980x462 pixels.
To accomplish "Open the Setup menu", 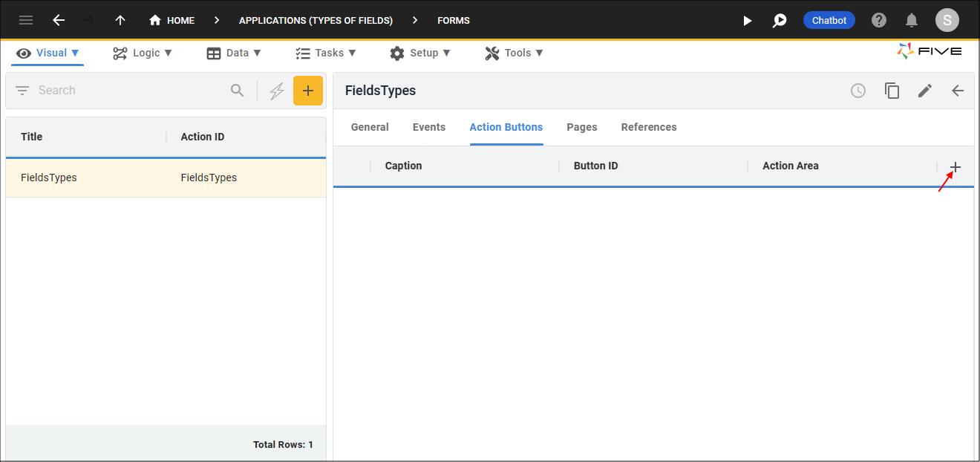I will click(x=420, y=53).
